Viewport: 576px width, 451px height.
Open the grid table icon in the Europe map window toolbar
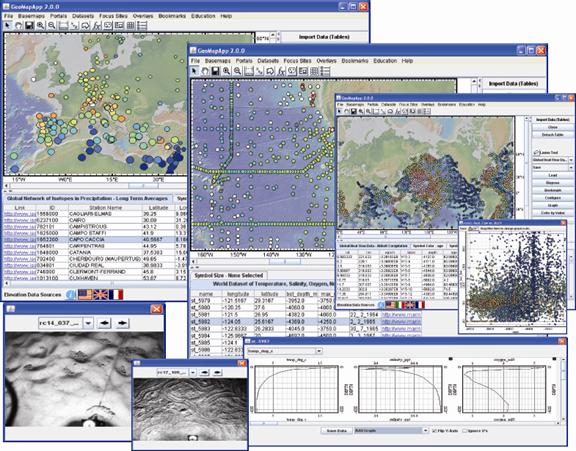pos(130,25)
